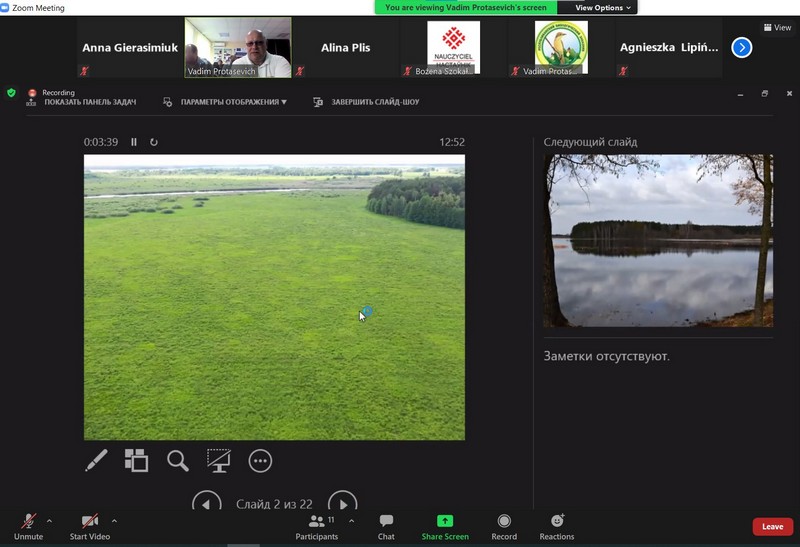Open the see all slides grid icon
The image size is (800, 547).
coord(136,460)
